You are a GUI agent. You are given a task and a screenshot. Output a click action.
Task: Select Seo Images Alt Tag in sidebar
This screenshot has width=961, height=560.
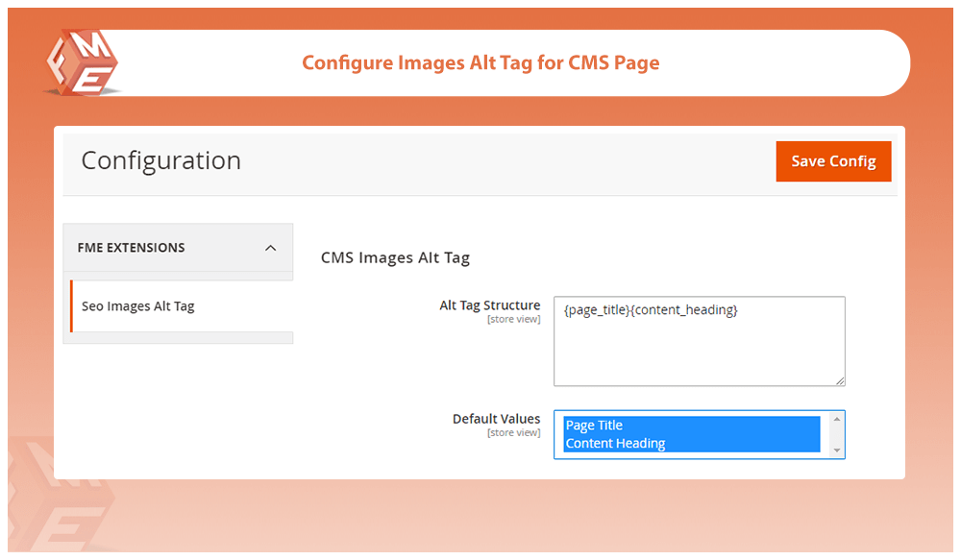click(137, 306)
